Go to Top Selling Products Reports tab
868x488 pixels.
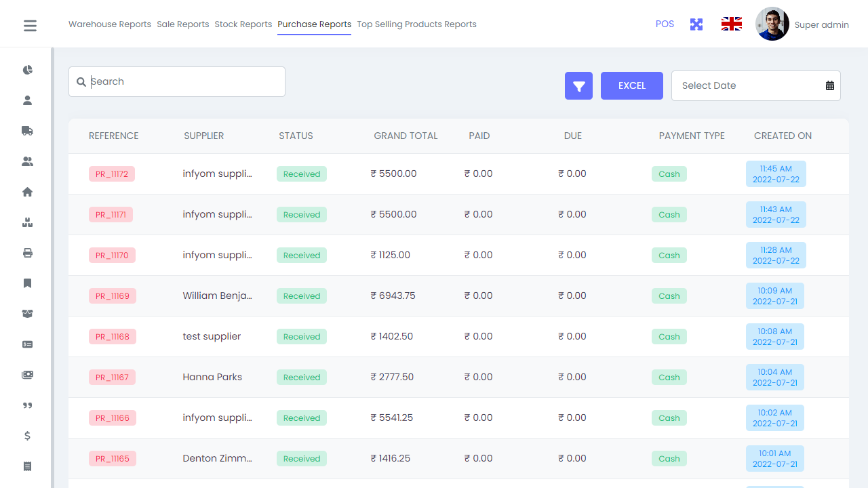[416, 24]
